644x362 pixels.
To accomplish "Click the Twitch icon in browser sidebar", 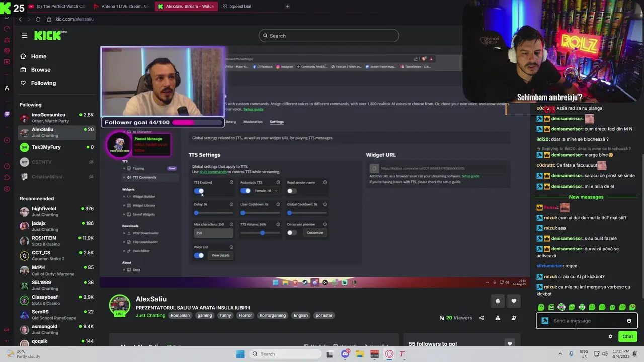I will point(7,114).
